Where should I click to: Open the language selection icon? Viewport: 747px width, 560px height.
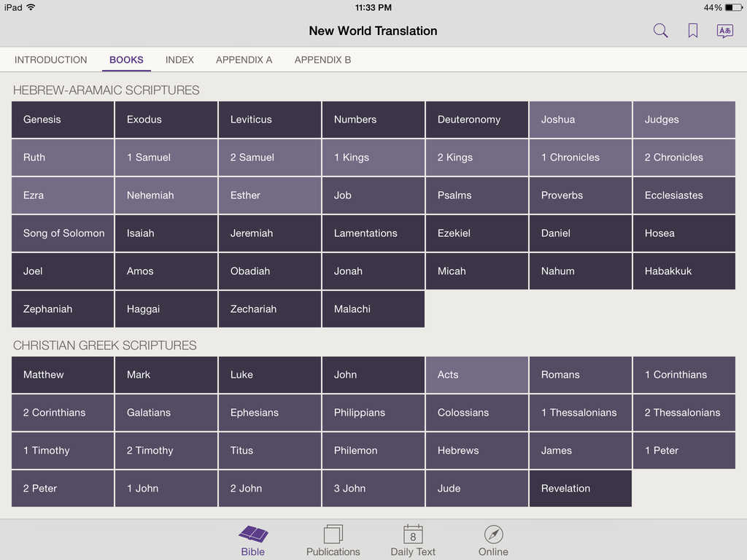(724, 31)
